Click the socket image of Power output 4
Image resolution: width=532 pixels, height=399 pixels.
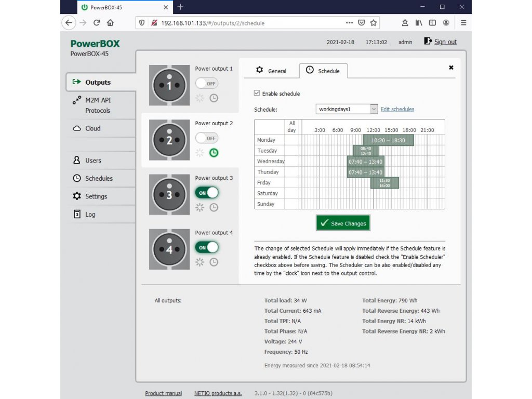[169, 250]
